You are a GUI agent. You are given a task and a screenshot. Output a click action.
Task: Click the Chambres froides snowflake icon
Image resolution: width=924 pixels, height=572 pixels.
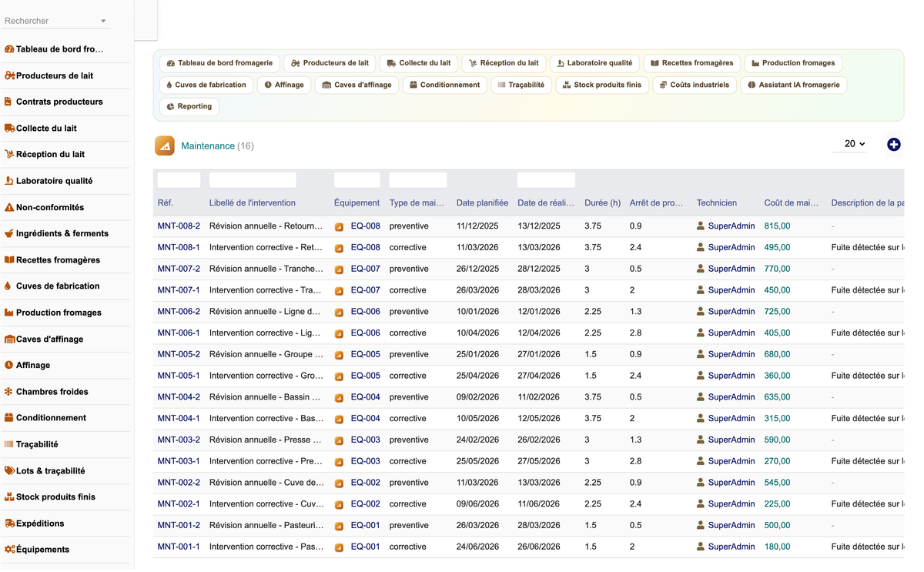point(9,391)
